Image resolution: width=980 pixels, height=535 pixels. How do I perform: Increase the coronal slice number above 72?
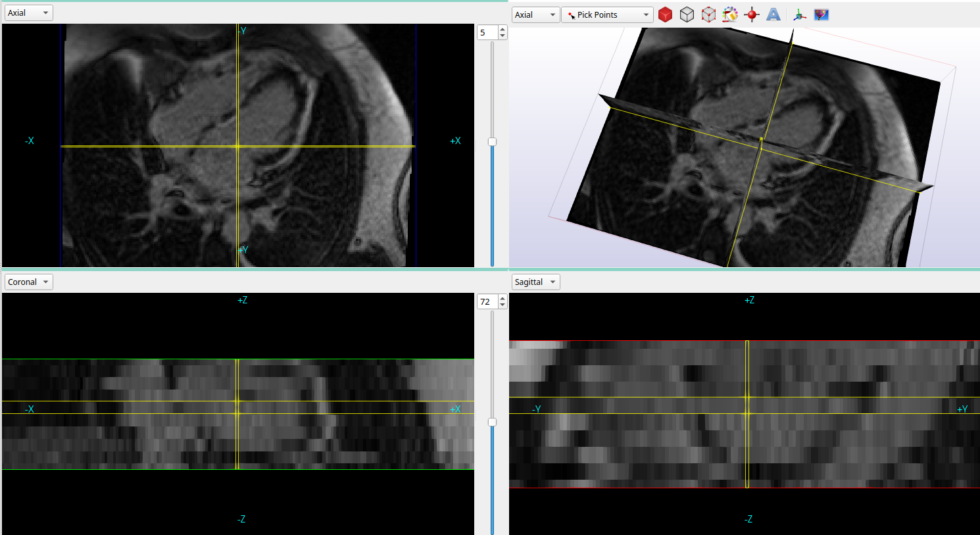click(x=502, y=298)
